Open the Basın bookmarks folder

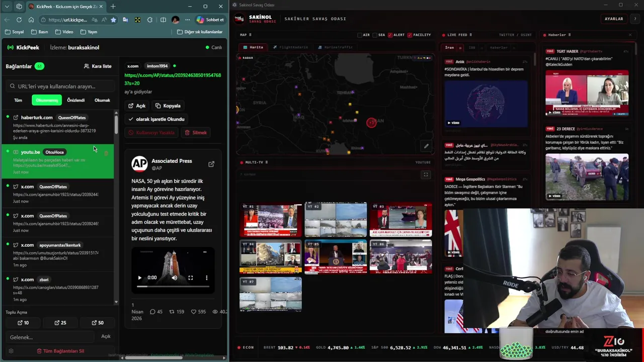[x=40, y=32]
